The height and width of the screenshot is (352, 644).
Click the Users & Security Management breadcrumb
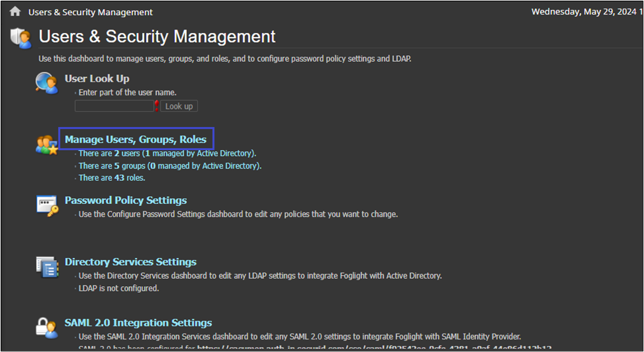pos(90,12)
